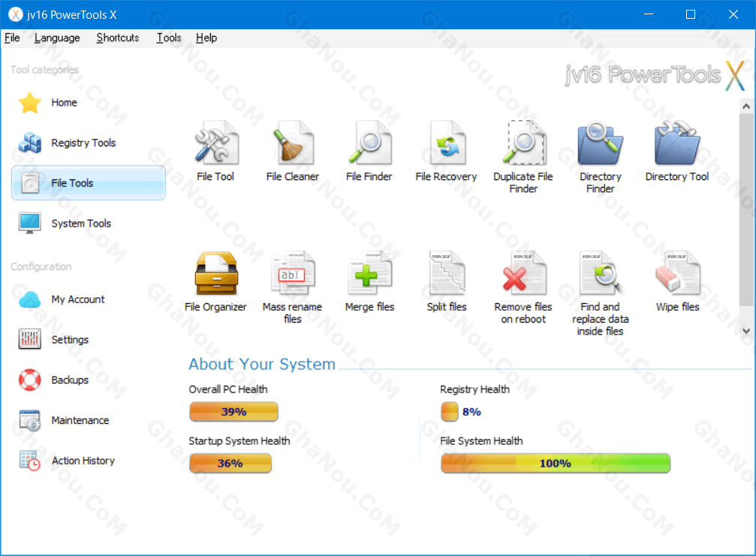Screen dimensions: 756x556
Task: Open the Shortcuts menu
Action: (118, 38)
